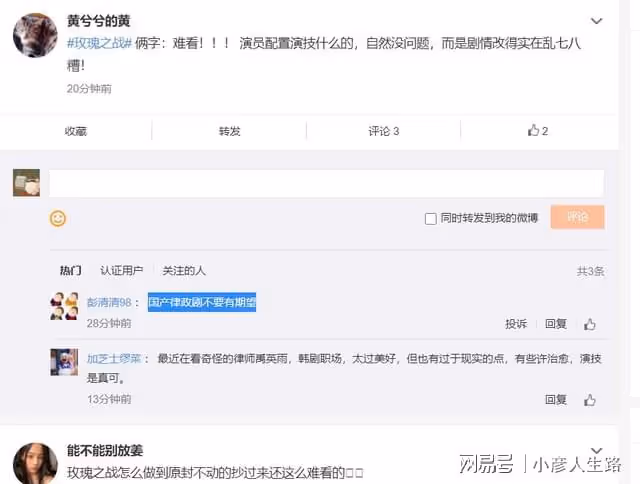Switch to 认证用户 tab

coord(122,271)
